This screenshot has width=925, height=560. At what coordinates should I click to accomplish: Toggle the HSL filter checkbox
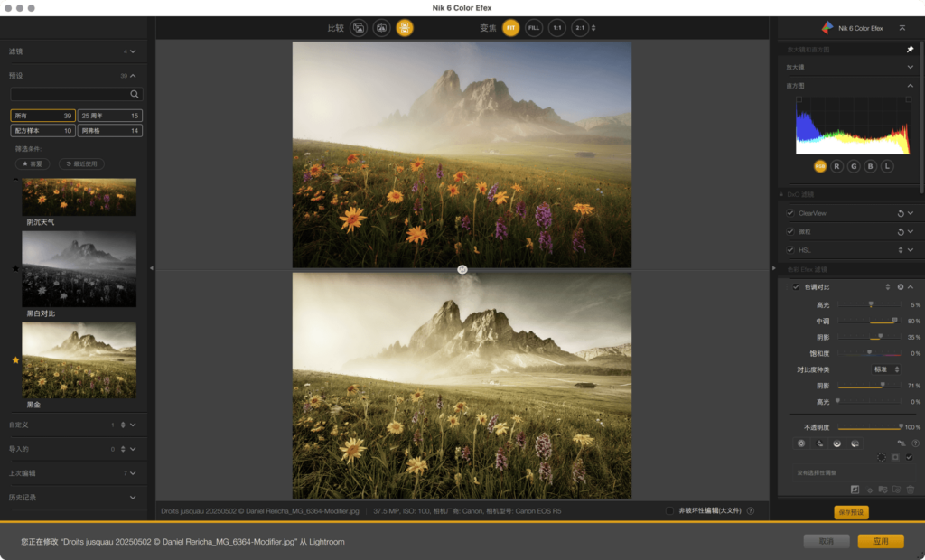coord(790,250)
